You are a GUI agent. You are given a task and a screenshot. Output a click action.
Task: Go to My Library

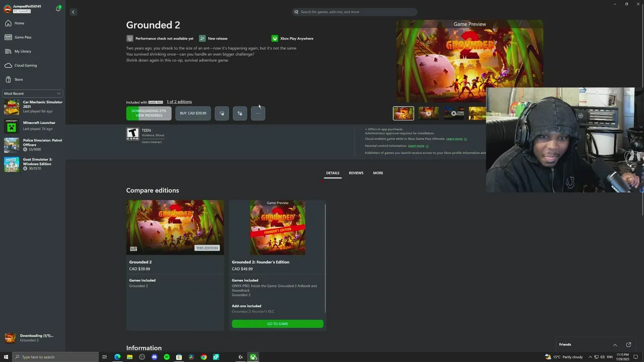[x=23, y=51]
